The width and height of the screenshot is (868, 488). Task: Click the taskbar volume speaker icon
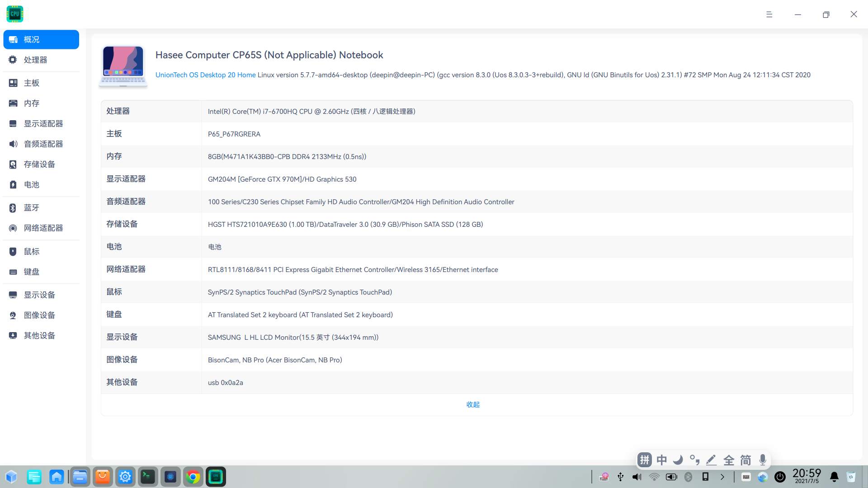coord(637,477)
